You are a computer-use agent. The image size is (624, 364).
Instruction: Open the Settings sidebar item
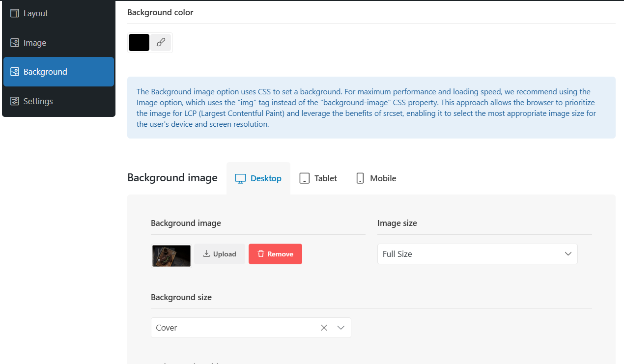[x=58, y=101]
